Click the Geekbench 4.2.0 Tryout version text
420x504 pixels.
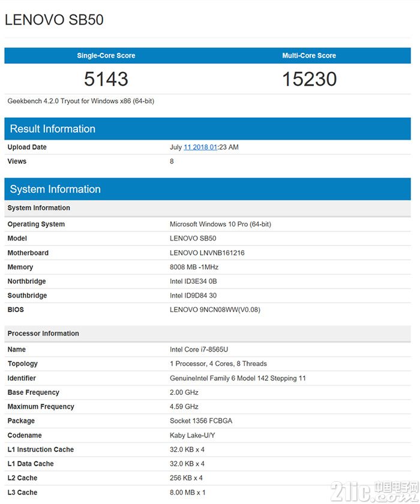[x=80, y=101]
